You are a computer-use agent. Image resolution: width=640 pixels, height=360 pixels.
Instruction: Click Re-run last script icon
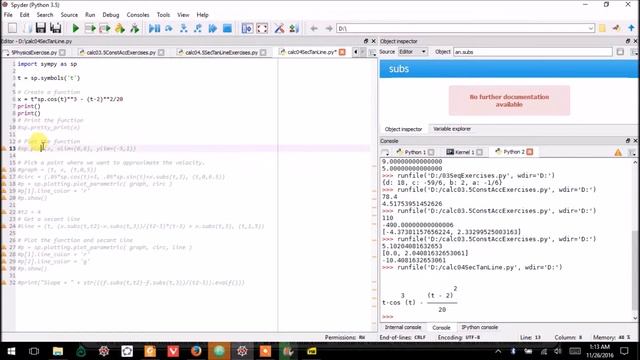(x=134, y=28)
